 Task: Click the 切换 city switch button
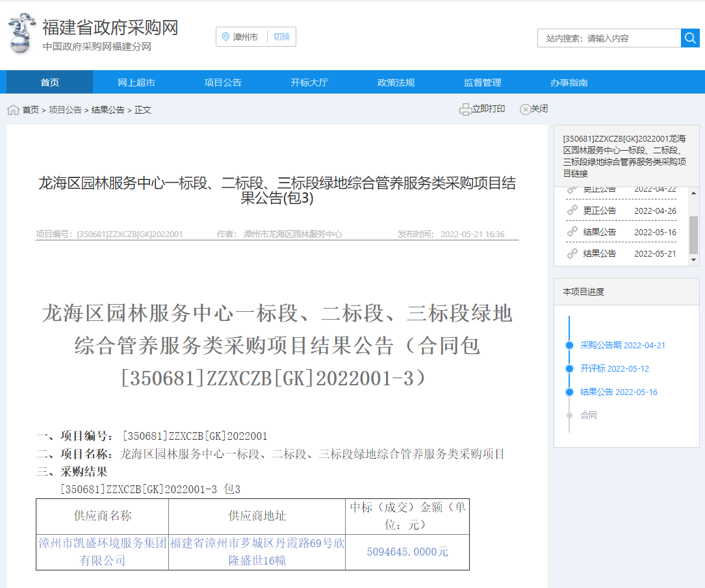[x=282, y=37]
